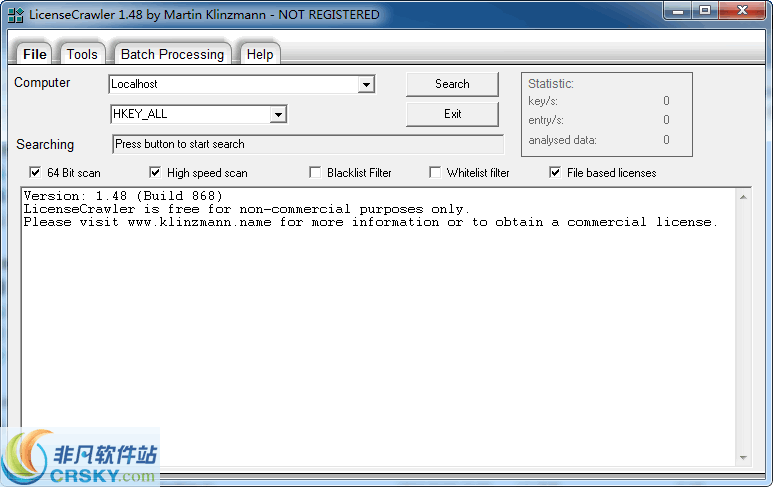Open the File menu tab
This screenshot has height=487, width=773.
coord(35,54)
